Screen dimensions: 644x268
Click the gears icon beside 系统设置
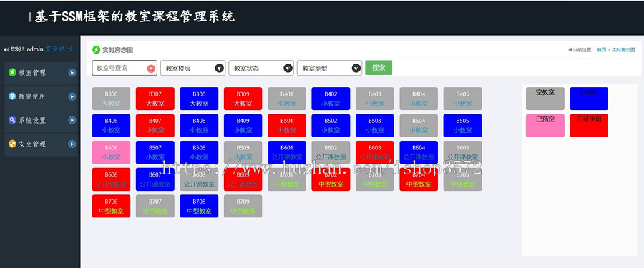pyautogui.click(x=12, y=120)
